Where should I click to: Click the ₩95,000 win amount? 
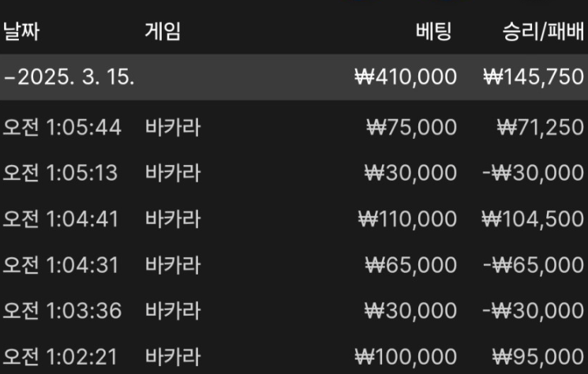click(537, 356)
